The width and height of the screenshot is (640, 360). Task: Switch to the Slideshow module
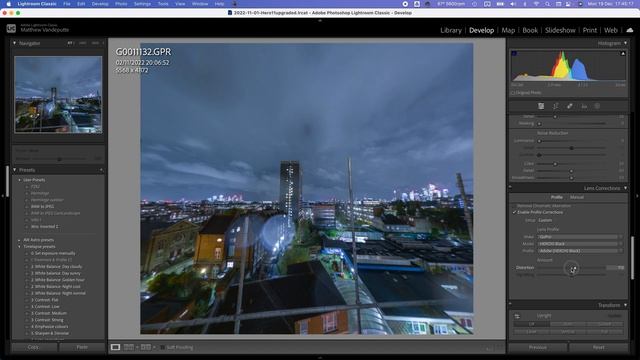560,30
